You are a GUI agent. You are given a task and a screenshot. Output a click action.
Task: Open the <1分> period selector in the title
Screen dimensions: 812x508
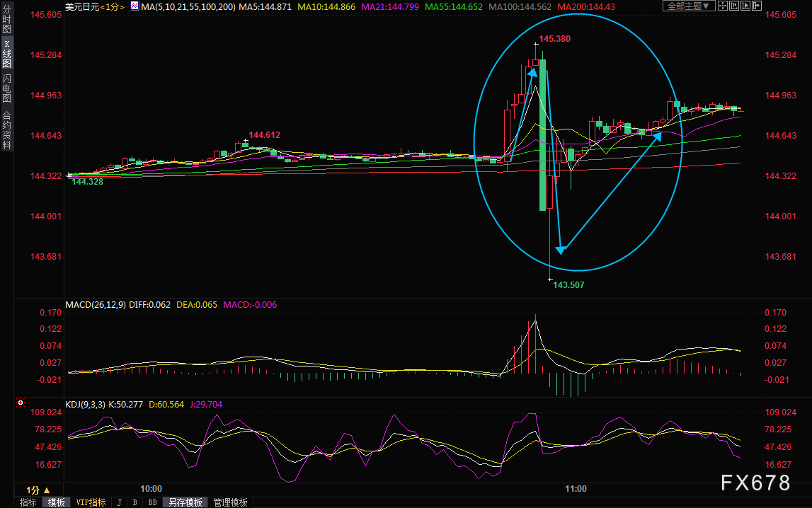pos(113,7)
